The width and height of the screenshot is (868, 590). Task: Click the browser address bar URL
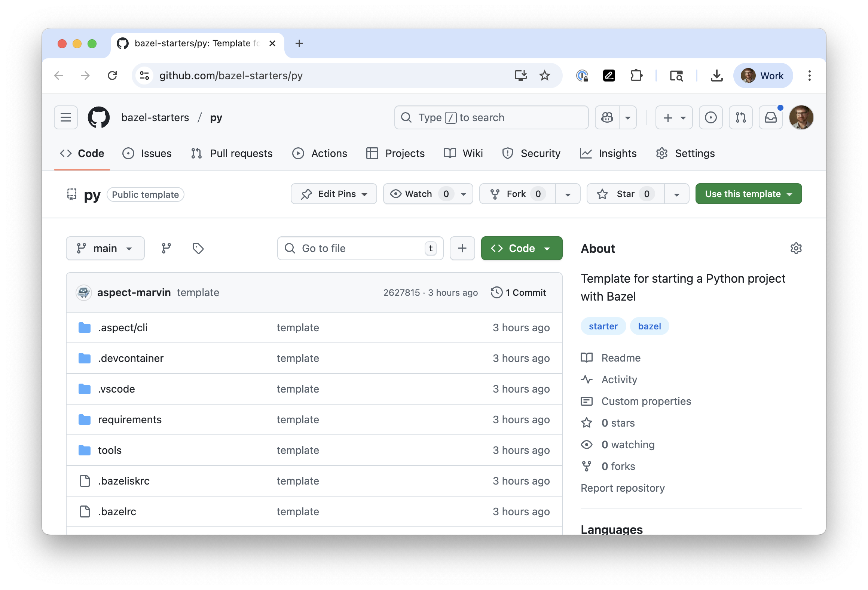[x=231, y=76]
